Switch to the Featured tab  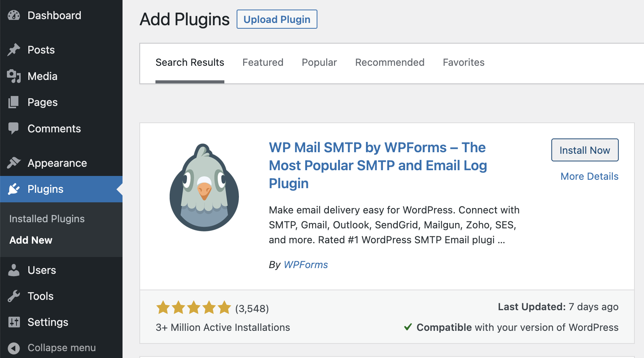click(263, 62)
